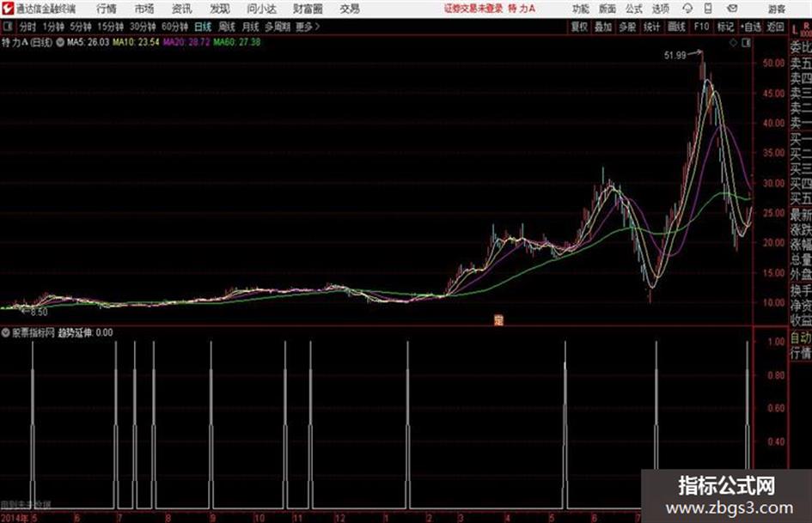812x523 pixels.
Task: Switch to the 1分钟 period tab
Action: click(53, 27)
